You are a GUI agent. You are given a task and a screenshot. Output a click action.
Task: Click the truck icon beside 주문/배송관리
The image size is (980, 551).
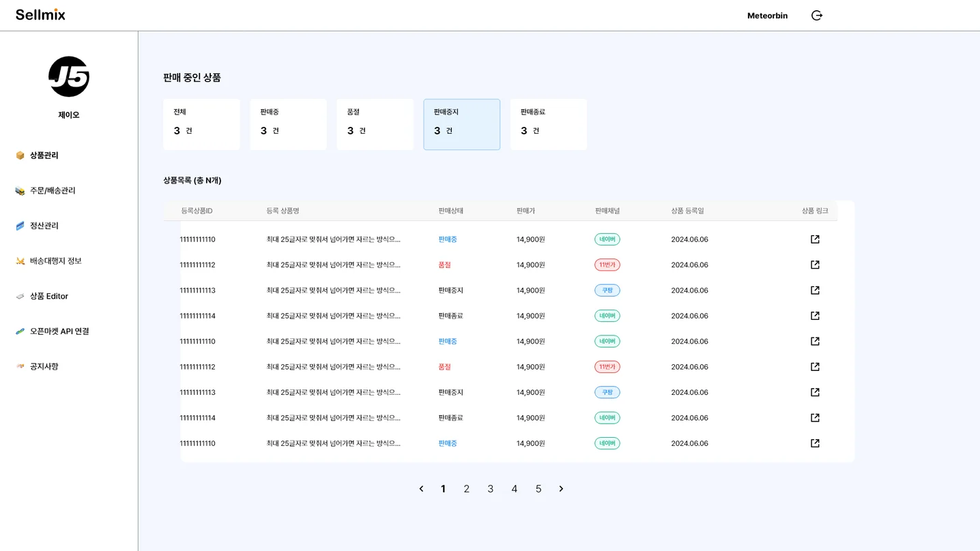tap(20, 191)
